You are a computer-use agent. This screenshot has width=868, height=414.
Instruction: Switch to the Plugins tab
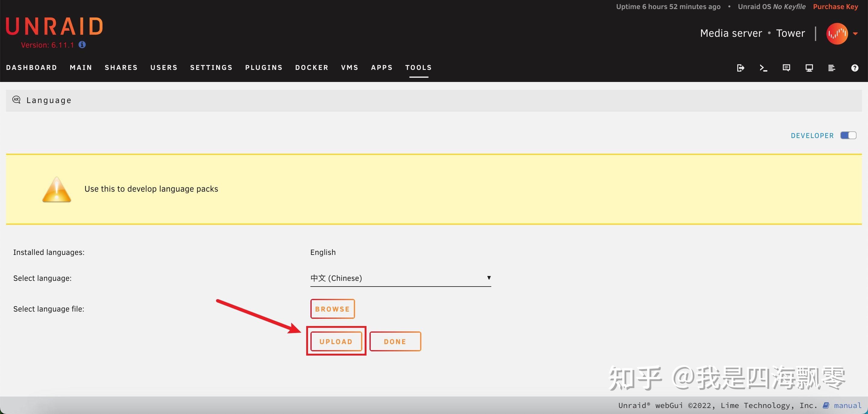(x=264, y=67)
